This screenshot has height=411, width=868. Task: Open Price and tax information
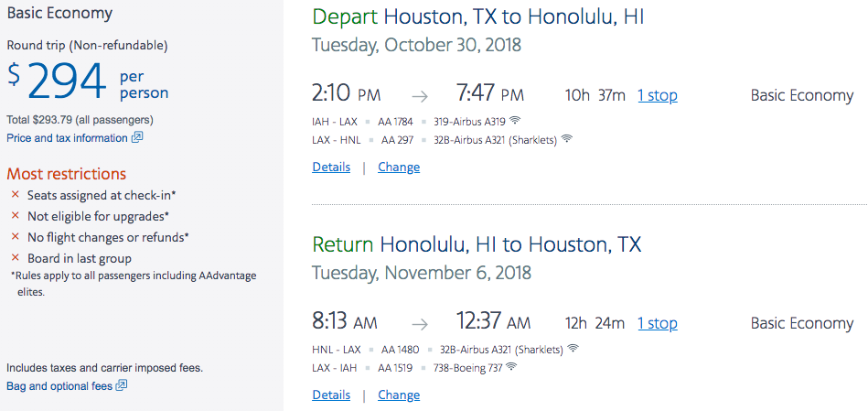(x=67, y=138)
